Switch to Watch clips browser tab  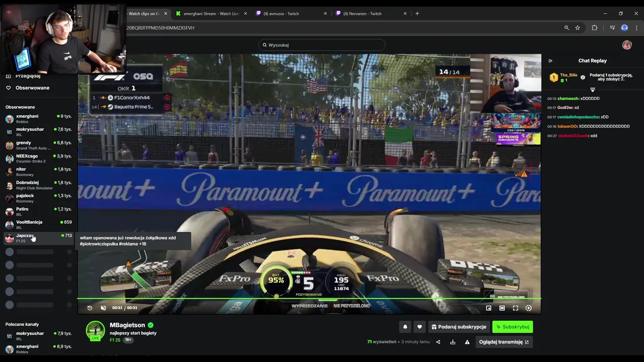[146, 14]
